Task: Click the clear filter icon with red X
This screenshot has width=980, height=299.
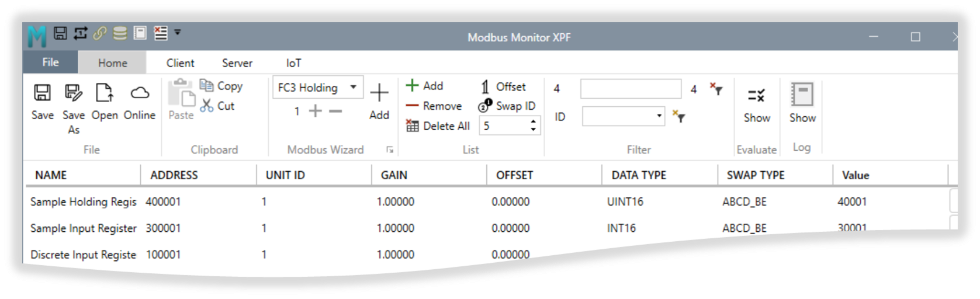Action: (x=716, y=89)
